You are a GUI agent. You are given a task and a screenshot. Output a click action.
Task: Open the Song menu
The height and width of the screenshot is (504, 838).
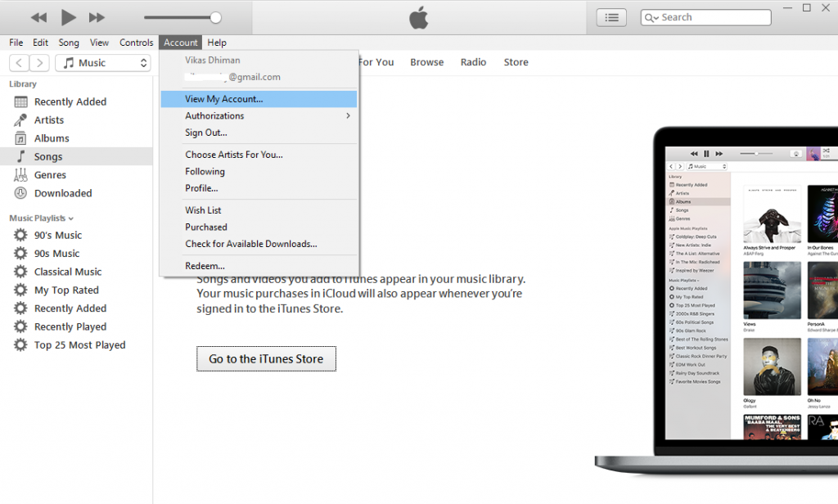coord(69,43)
